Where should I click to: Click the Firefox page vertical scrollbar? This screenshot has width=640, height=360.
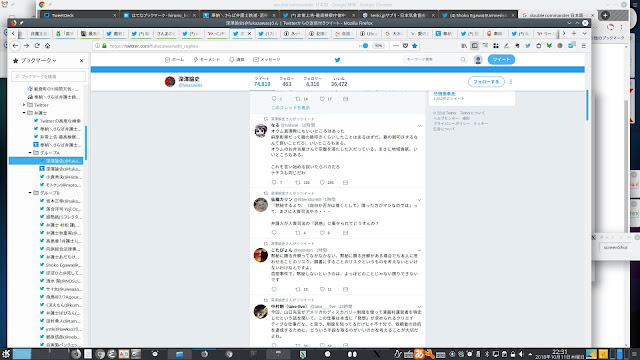(587, 105)
